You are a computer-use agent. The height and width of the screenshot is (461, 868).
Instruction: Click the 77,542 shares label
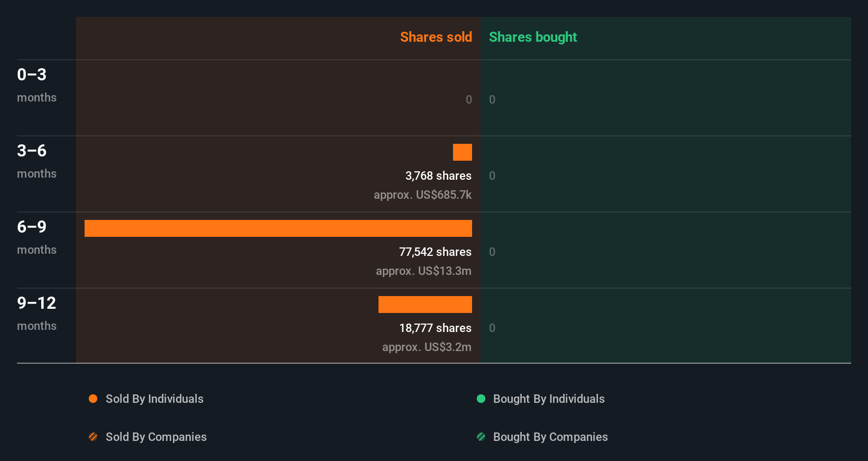[435, 252]
